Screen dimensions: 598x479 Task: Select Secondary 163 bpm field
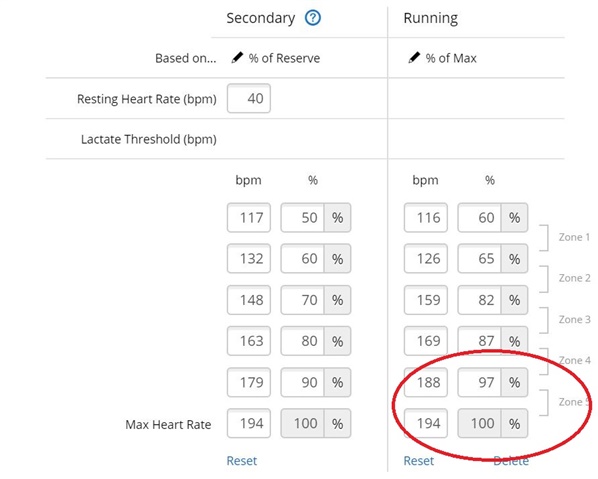249,341
